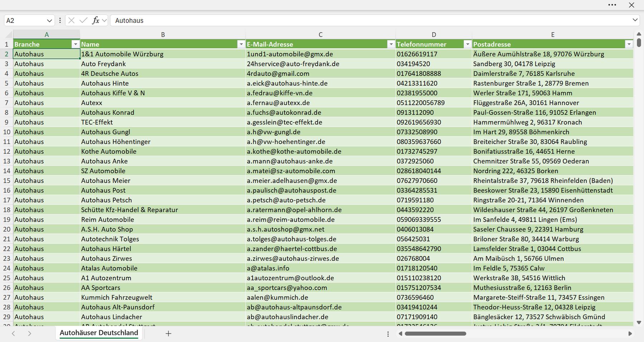Click the Name Box showing A2

[25, 20]
